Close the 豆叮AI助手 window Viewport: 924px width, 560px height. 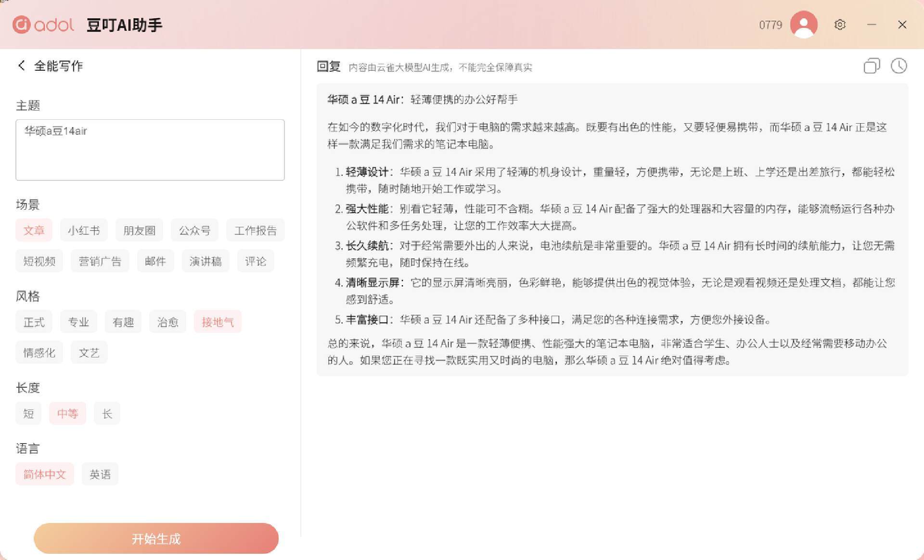pos(902,25)
